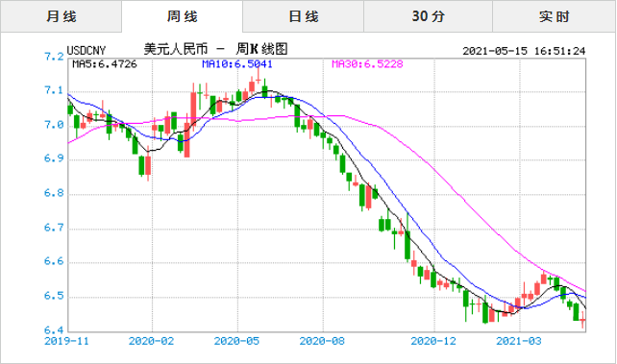Click the 6.6 price axis label
This screenshot has height=364, width=617.
(55, 261)
